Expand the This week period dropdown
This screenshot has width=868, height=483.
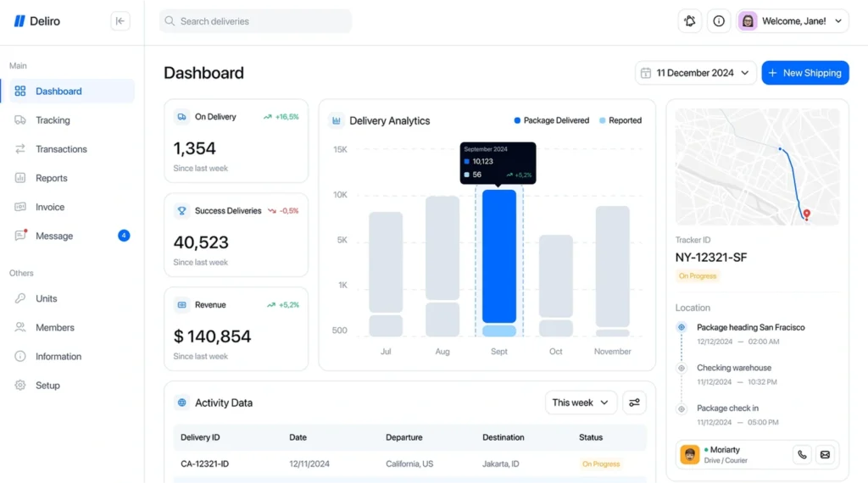click(581, 402)
